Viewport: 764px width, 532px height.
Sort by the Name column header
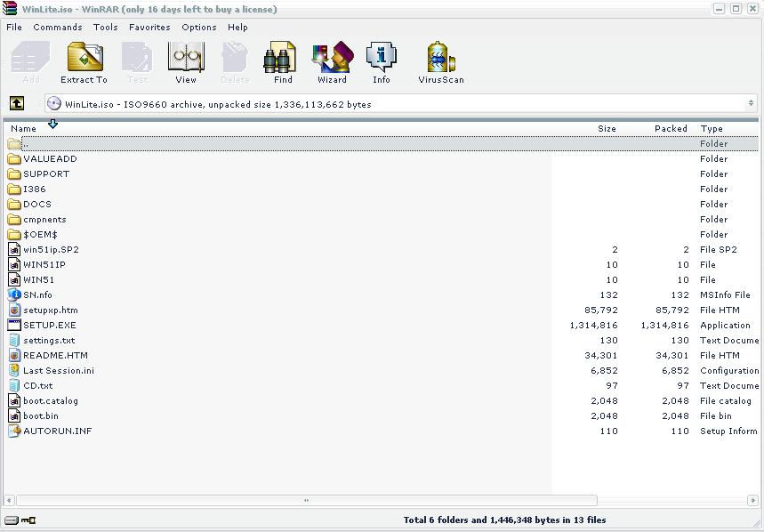click(x=23, y=129)
